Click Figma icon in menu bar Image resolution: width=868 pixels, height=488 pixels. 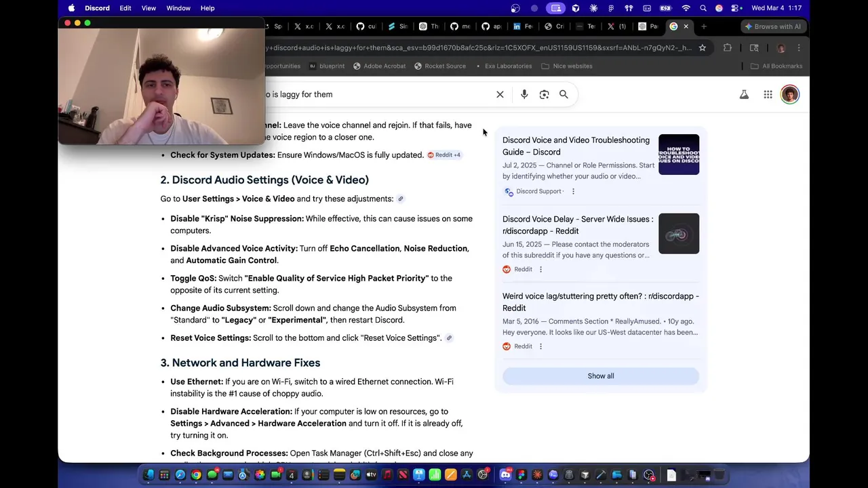611,8
